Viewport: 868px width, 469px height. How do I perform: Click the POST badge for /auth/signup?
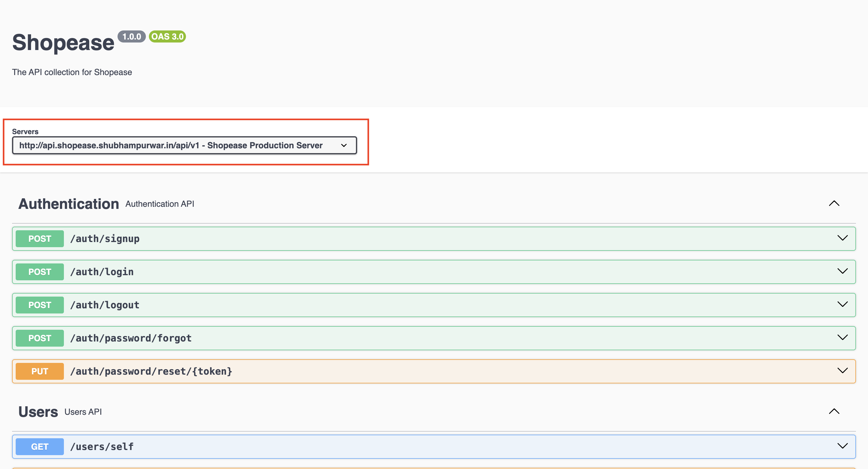(40, 238)
